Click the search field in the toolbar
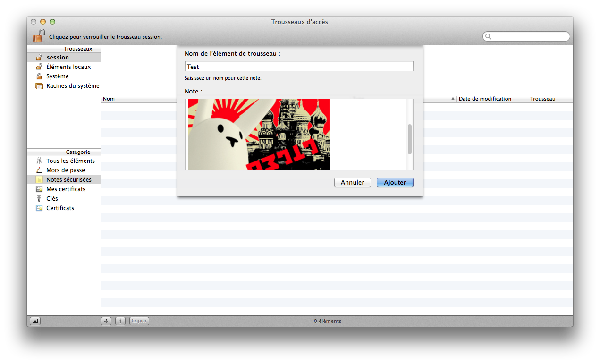The image size is (600, 364). coord(526,36)
